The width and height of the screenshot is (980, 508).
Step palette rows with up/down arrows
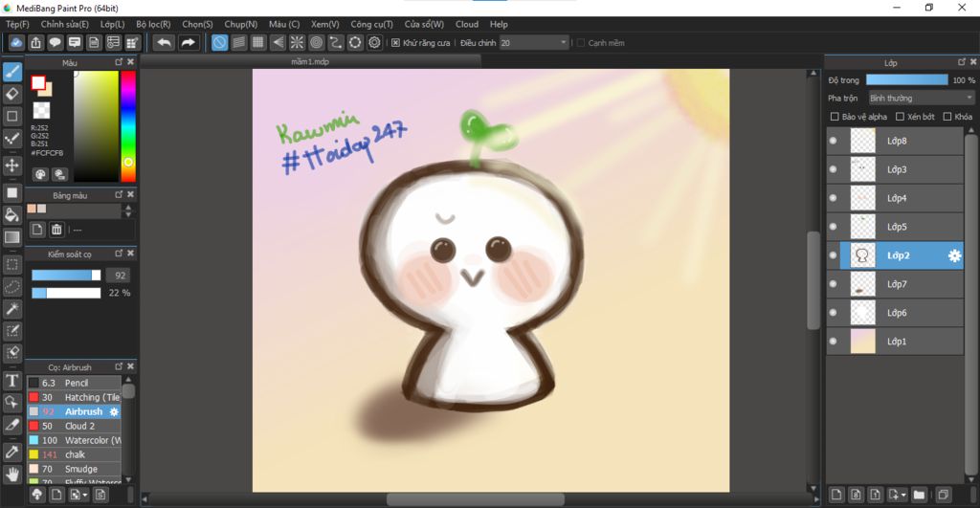(128, 211)
